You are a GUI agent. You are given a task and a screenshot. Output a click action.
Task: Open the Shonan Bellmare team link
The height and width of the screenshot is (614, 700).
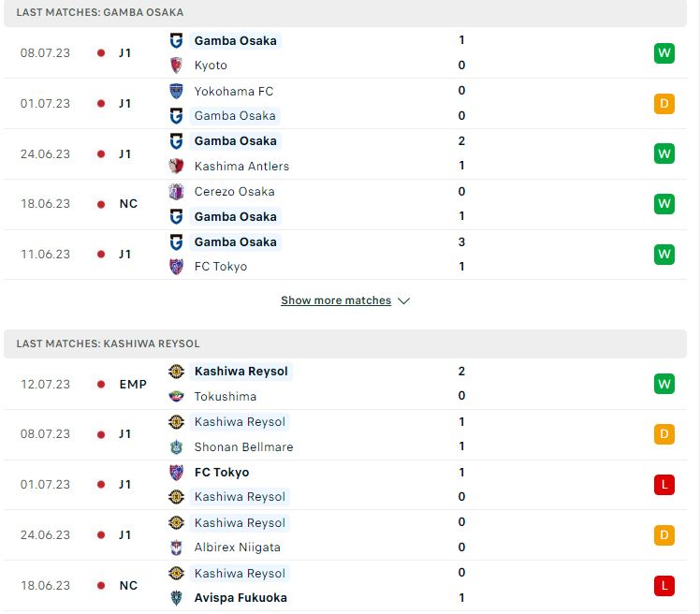(x=243, y=446)
